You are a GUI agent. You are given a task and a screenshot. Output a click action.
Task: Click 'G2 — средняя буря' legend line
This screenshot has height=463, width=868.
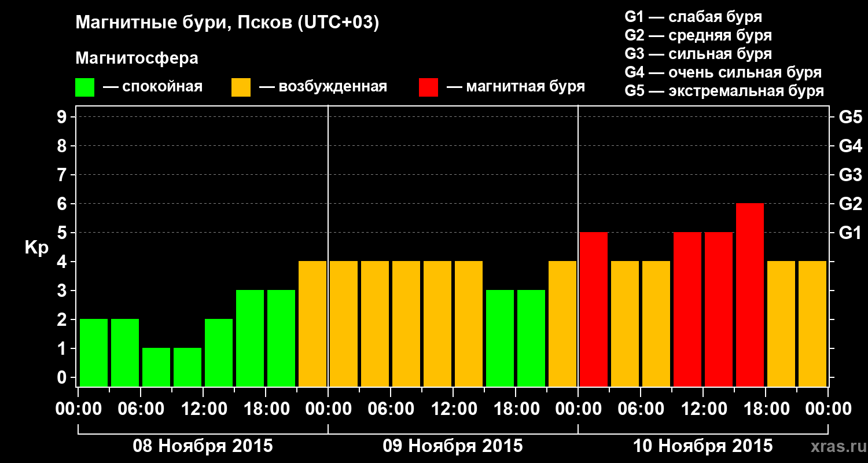point(698,35)
